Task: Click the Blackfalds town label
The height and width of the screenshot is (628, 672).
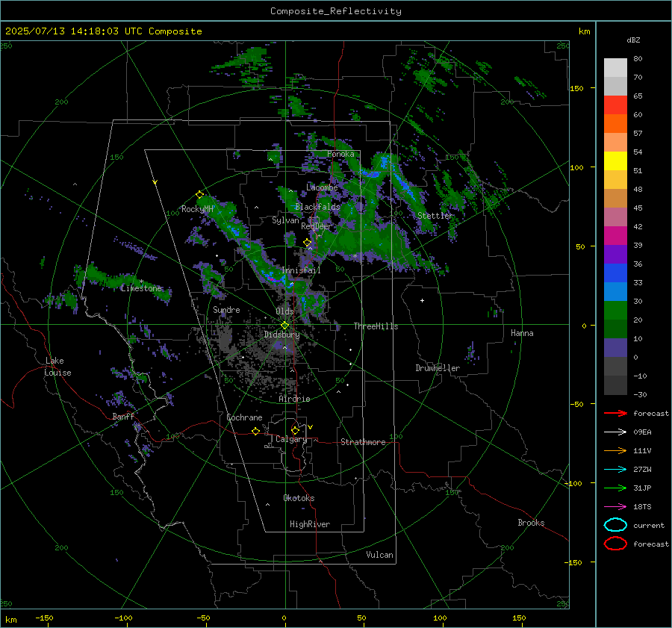Action: pyautogui.click(x=317, y=207)
